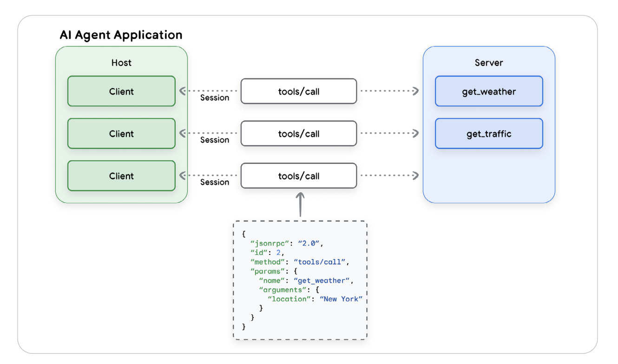Viewport: 618px width, 364px height.
Task: Click the third Client box
Action: [x=121, y=175]
